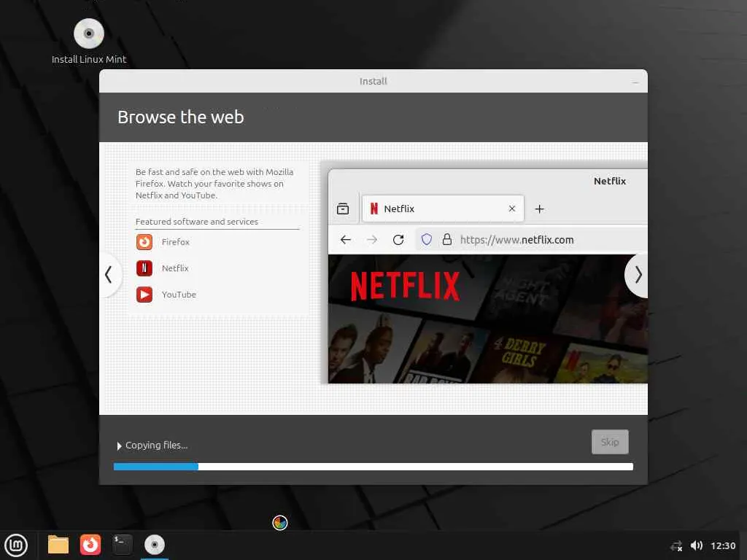Click the Firefox icon in featured software
The image size is (747, 560).
click(x=144, y=242)
